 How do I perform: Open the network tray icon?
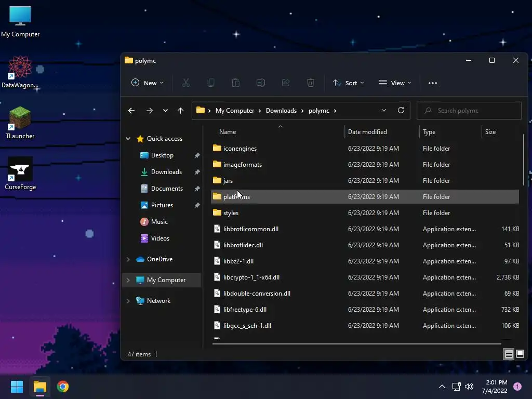pyautogui.click(x=456, y=387)
